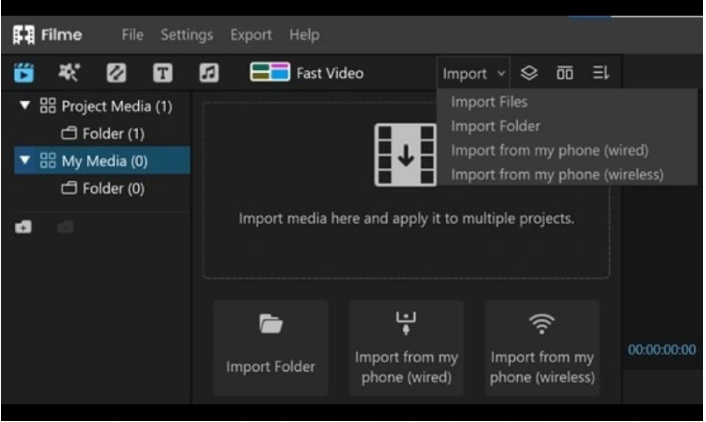Screen dimensions: 706x422
Task: Open the Transitions tab icon
Action: [116, 73]
